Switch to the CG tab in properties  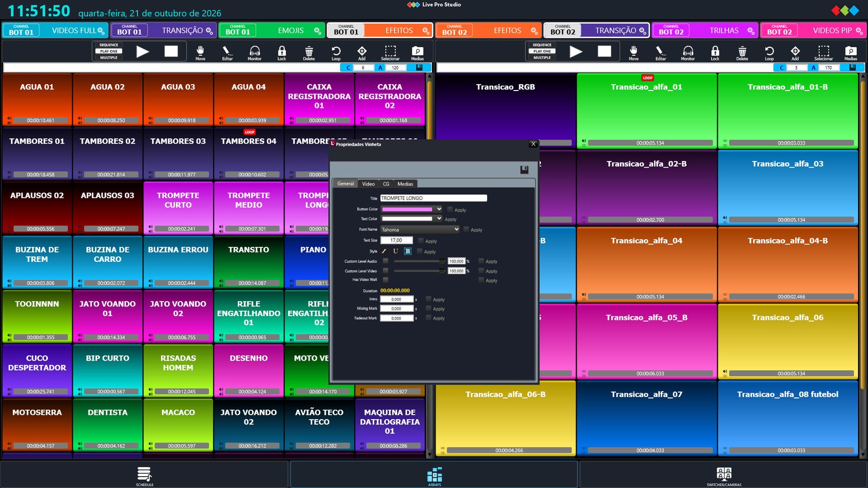(x=386, y=184)
